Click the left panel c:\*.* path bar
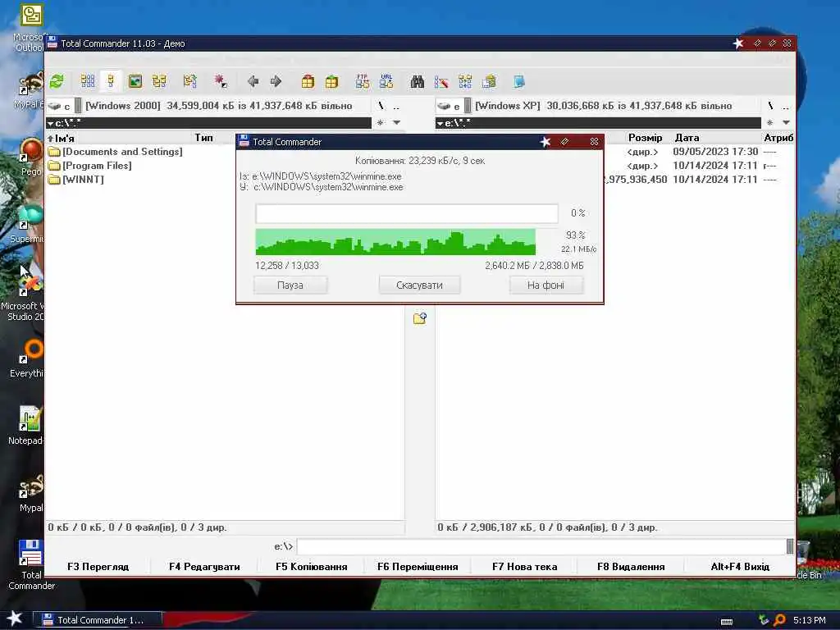 pyautogui.click(x=208, y=123)
